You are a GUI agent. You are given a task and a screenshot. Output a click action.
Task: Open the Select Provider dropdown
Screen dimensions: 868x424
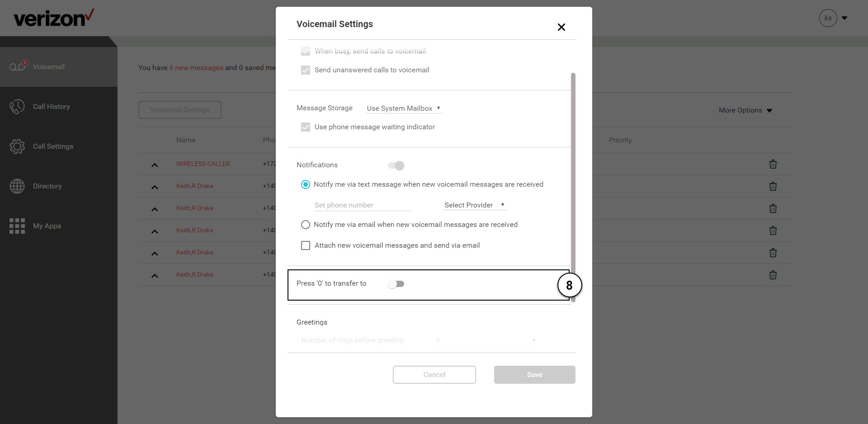click(475, 205)
